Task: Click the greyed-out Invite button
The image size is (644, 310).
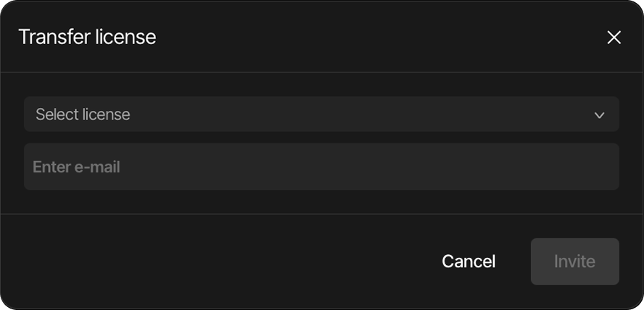Action: [574, 261]
